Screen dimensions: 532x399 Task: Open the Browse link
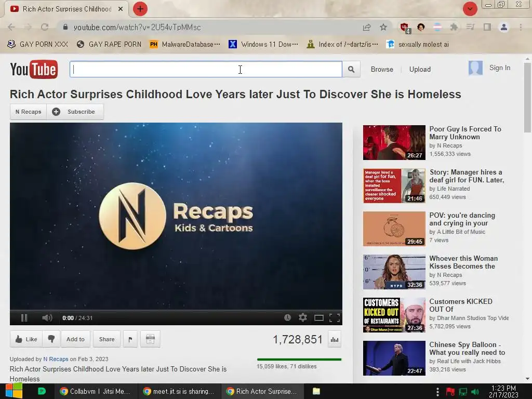click(382, 69)
